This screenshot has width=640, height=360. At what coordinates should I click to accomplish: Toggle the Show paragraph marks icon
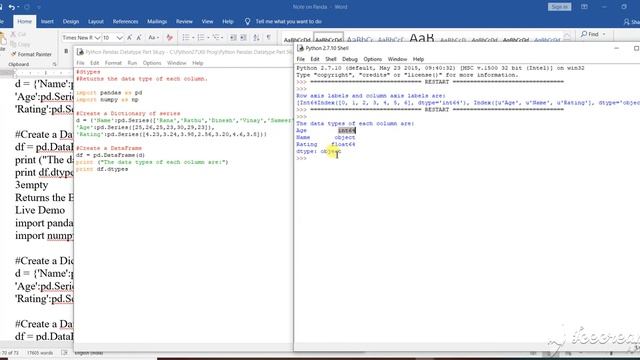[x=269, y=38]
